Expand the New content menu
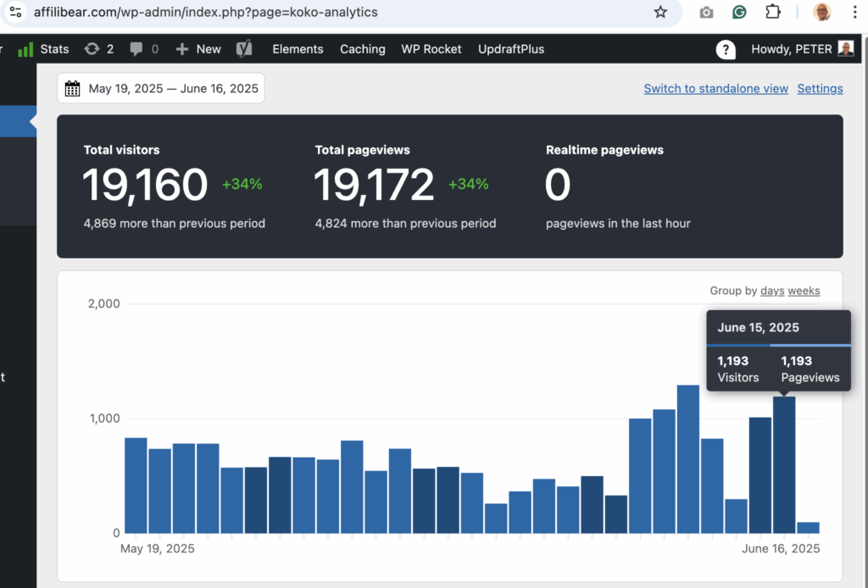Screen dimensions: 868x588 [x=198, y=49]
